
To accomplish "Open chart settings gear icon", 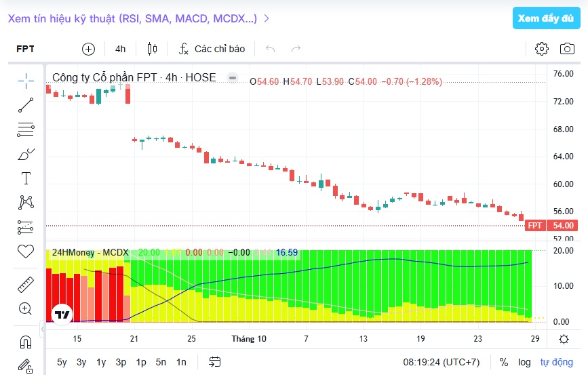I will [541, 49].
